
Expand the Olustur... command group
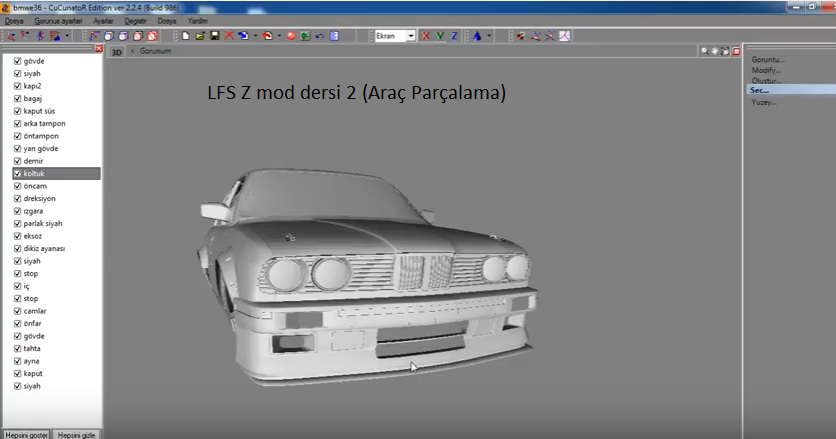click(x=767, y=81)
